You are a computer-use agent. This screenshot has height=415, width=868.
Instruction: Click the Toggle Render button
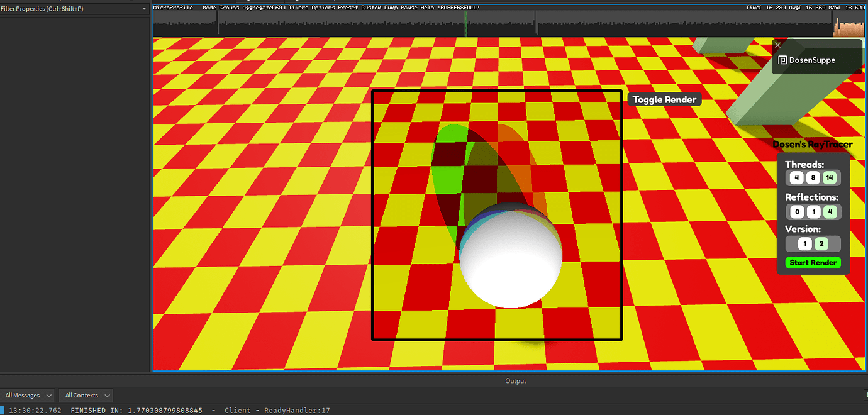(x=664, y=99)
